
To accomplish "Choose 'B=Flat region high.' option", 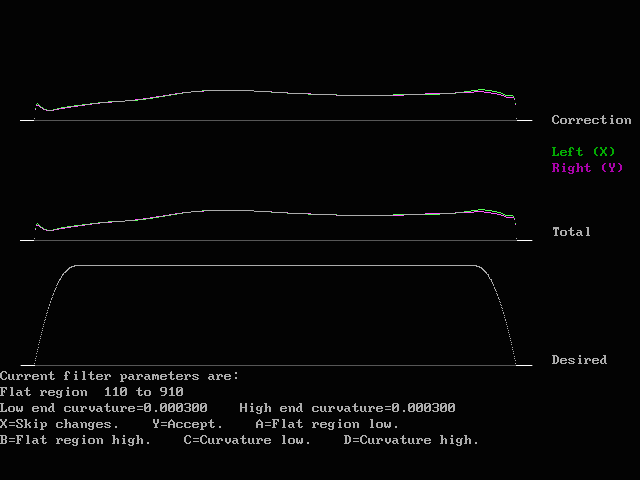I will click(75, 440).
